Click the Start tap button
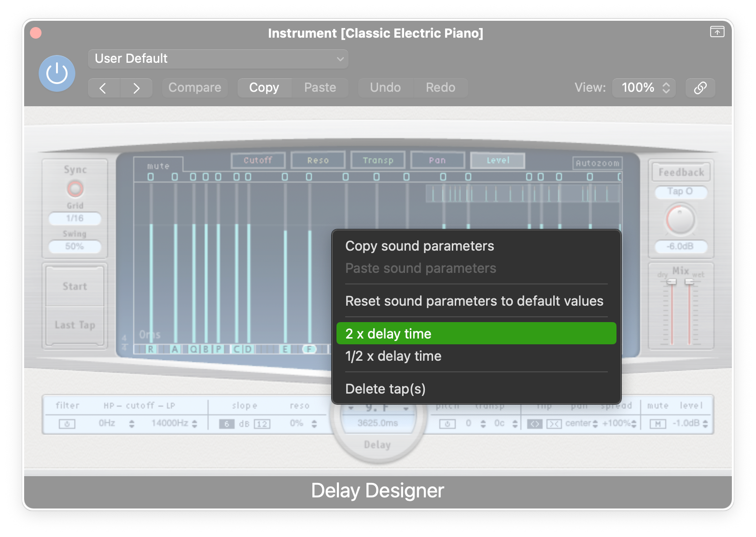The height and width of the screenshot is (537, 756). point(75,286)
